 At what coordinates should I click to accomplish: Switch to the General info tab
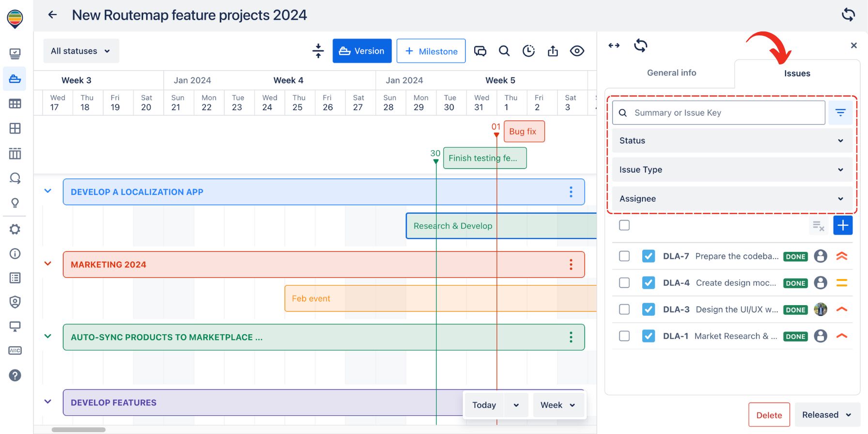pos(671,73)
